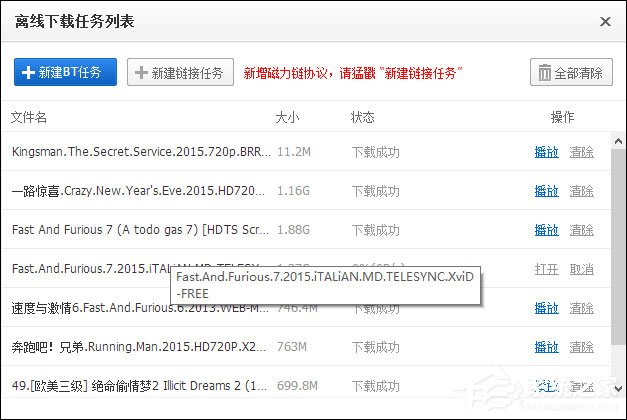Image resolution: width=627 pixels, height=420 pixels.
Task: Click the vertical scrollbar thumb
Action: pyautogui.click(x=618, y=246)
